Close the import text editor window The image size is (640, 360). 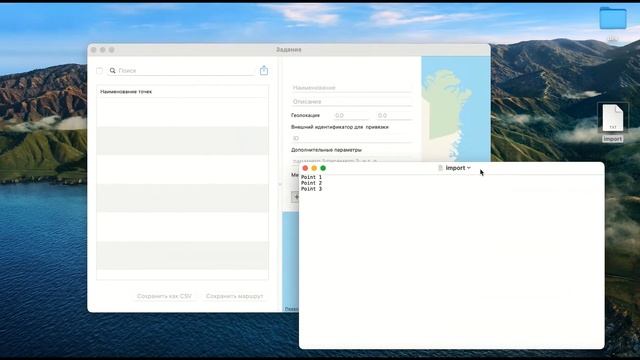(x=305, y=168)
